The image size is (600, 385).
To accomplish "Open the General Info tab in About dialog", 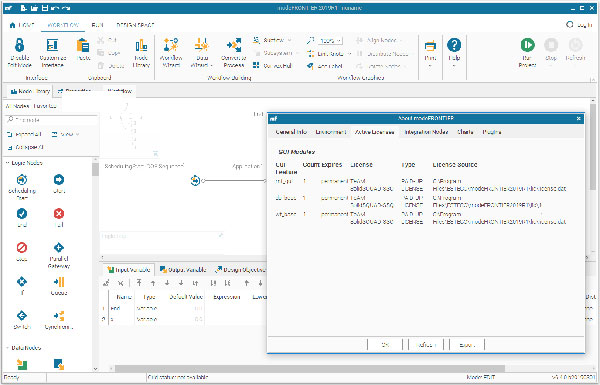I will coord(291,132).
